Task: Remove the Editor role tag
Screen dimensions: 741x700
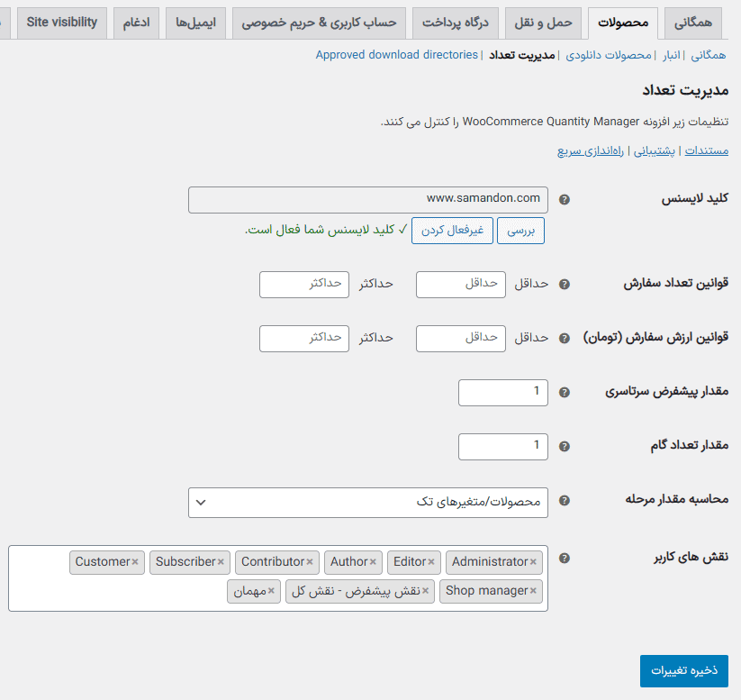Action: 431,562
